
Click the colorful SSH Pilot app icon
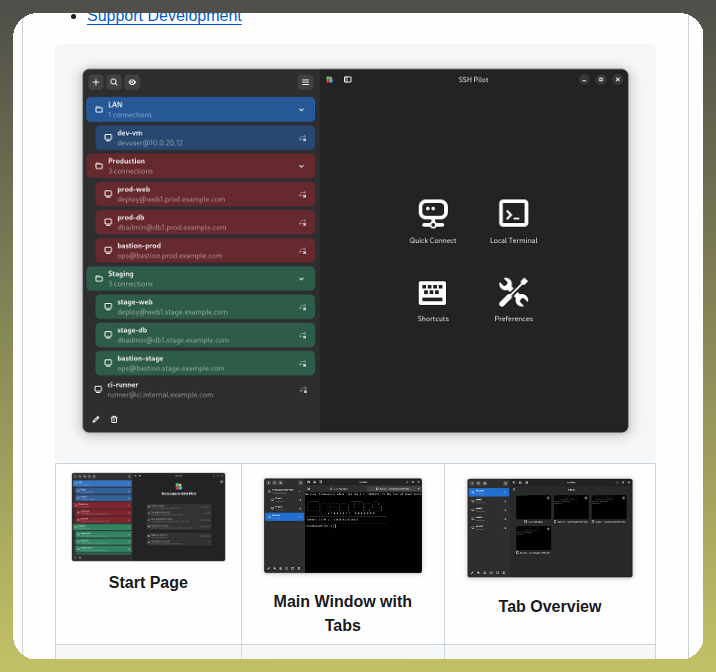(x=329, y=79)
